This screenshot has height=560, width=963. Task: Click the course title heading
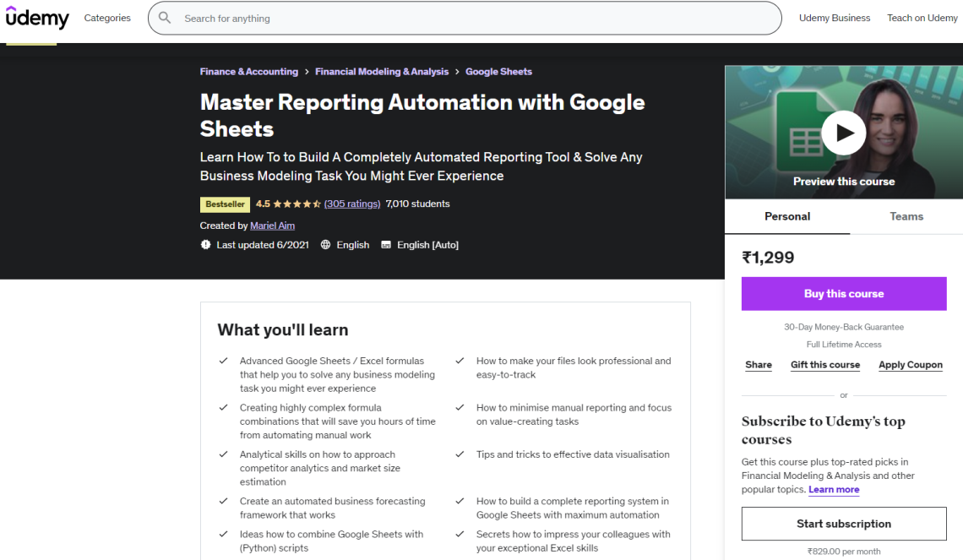click(422, 116)
